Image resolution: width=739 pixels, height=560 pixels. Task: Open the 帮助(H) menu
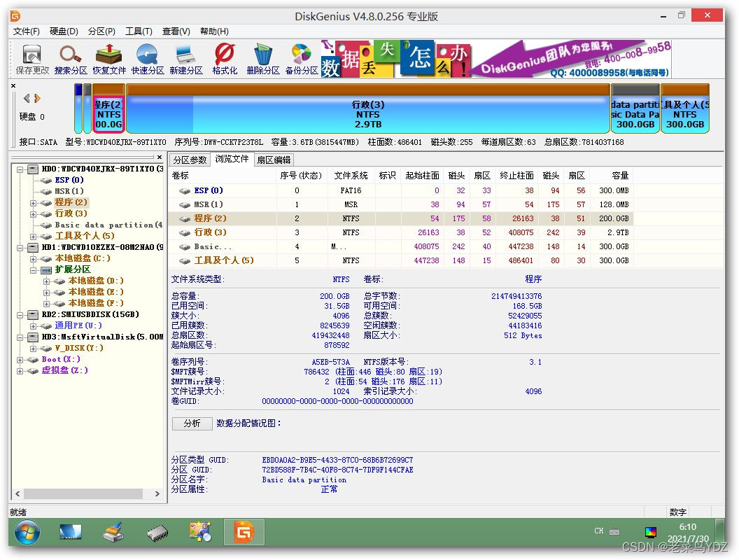point(214,31)
